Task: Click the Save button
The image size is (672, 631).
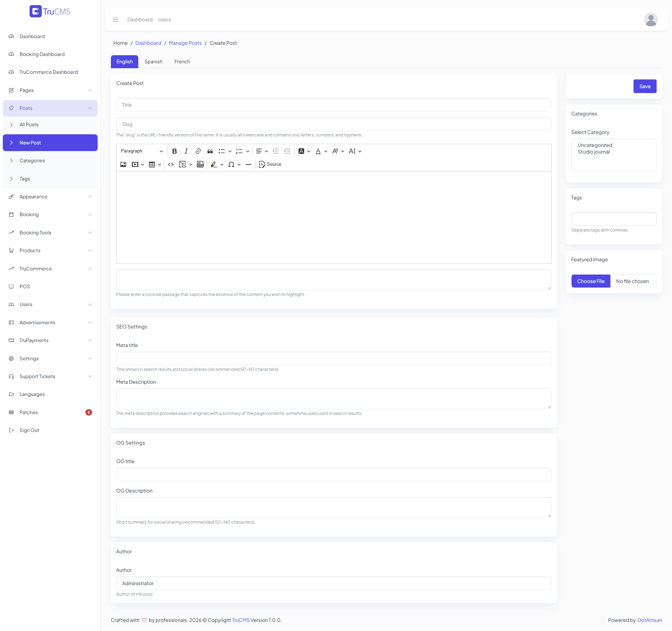Action: (x=645, y=86)
